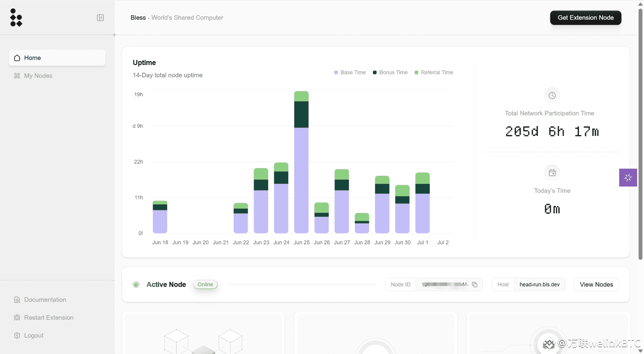Viewport: 644px width, 354px height.
Task: Open Documentation from sidebar
Action: click(45, 300)
